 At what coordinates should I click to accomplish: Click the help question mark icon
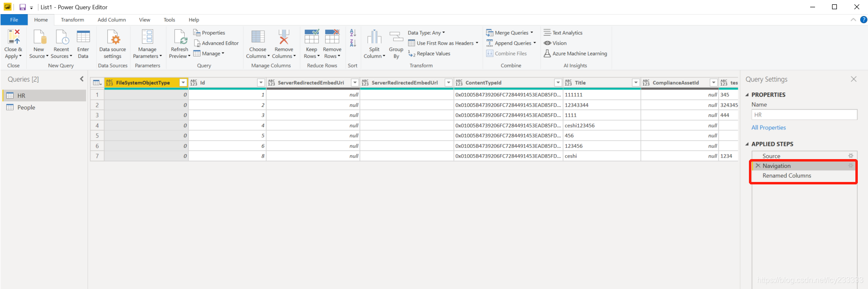[863, 20]
